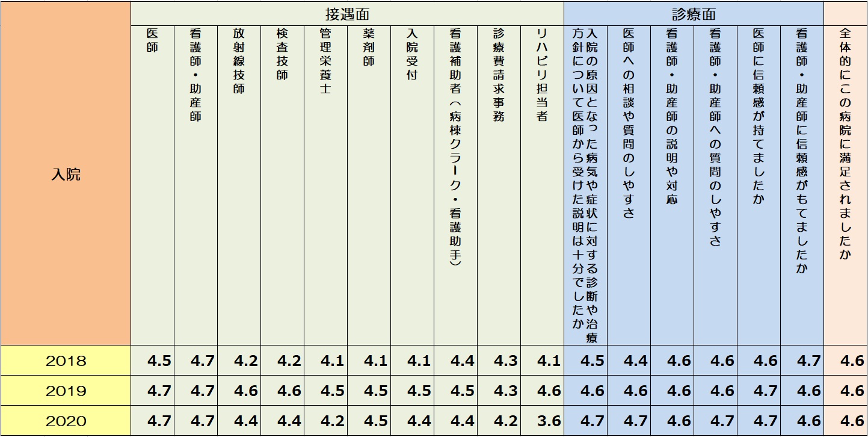Select the 入院 header cell

(x=66, y=174)
